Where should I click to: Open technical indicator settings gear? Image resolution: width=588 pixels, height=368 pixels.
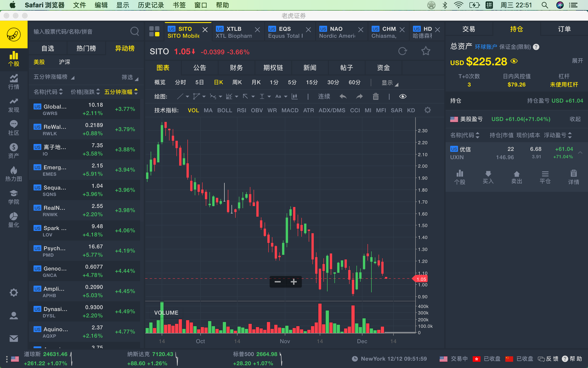click(428, 110)
